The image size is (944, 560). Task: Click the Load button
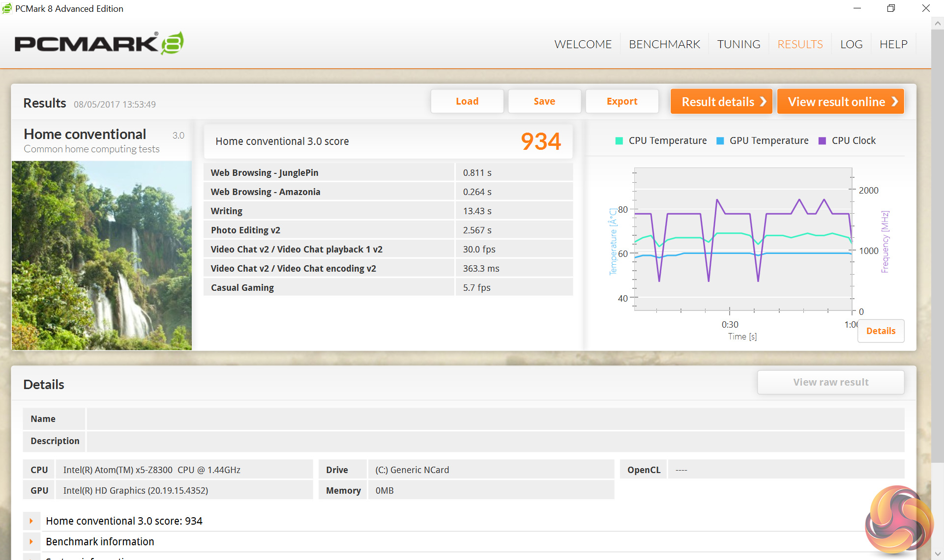467,101
